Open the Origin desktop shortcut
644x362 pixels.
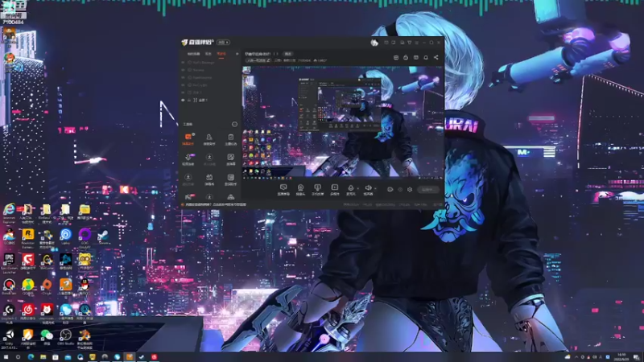point(47,286)
